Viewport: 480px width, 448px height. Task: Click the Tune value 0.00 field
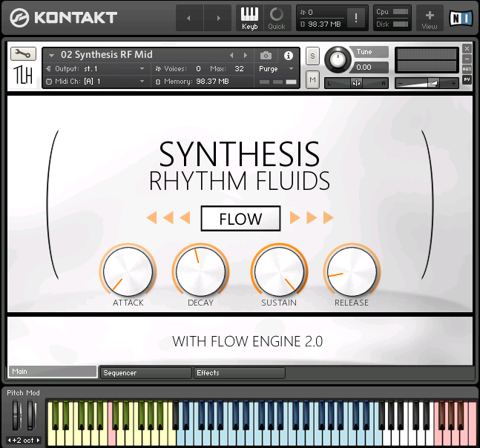[x=372, y=67]
